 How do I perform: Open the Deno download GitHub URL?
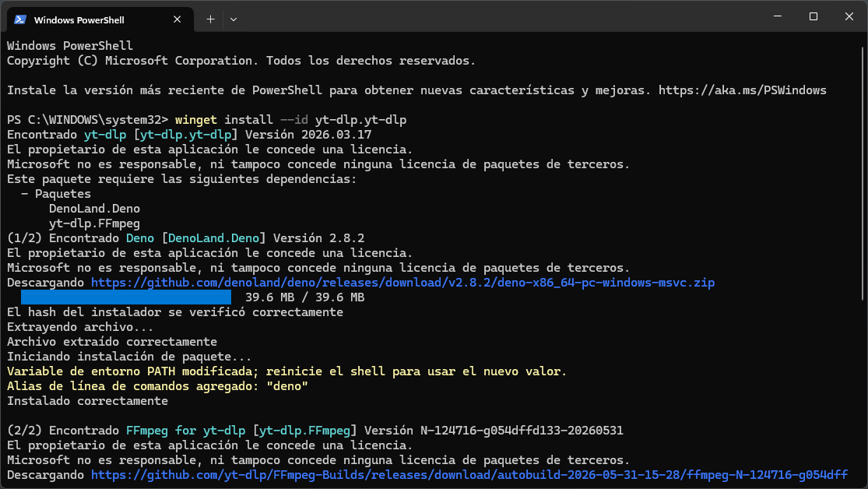(x=403, y=283)
